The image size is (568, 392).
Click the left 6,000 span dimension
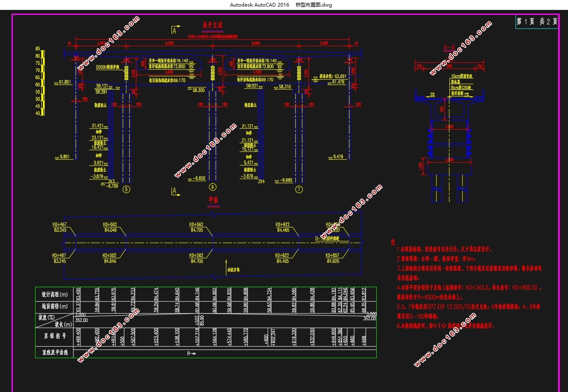[x=169, y=43]
